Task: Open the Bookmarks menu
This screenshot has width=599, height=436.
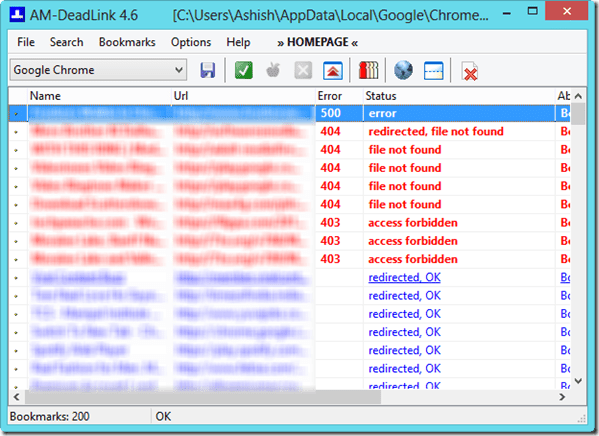Action: [127, 42]
